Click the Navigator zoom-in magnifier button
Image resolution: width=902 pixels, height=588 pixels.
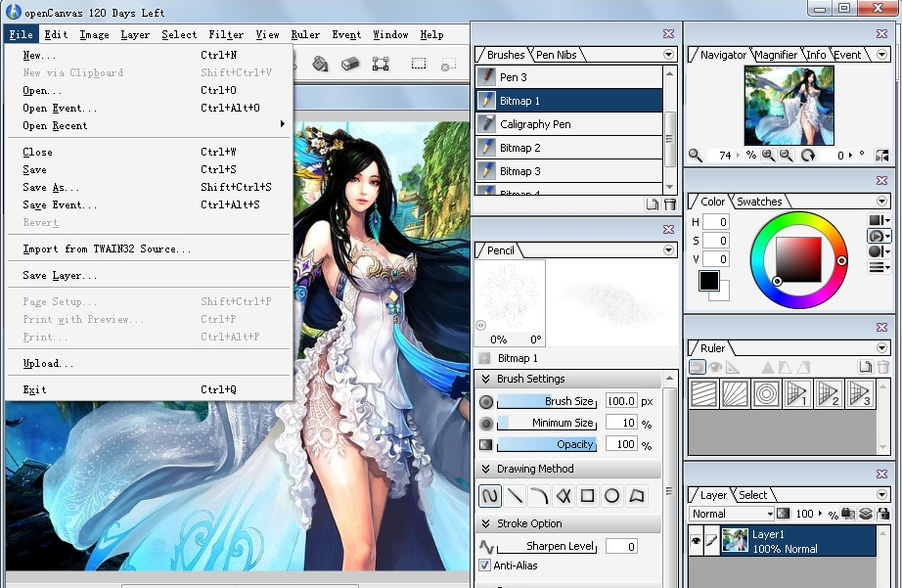coord(768,156)
